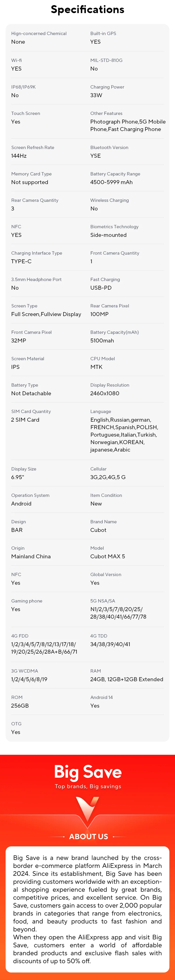Click the Display Resolution 2460x1080 value
Screen dimensions: 175x980
click(x=104, y=393)
